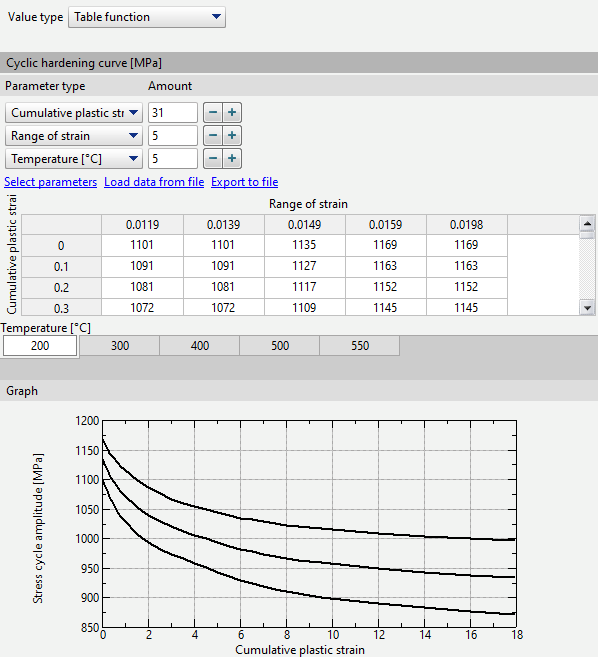Screen dimensions: 598x657
Task: Select column header 0.0149
Action: (x=305, y=225)
